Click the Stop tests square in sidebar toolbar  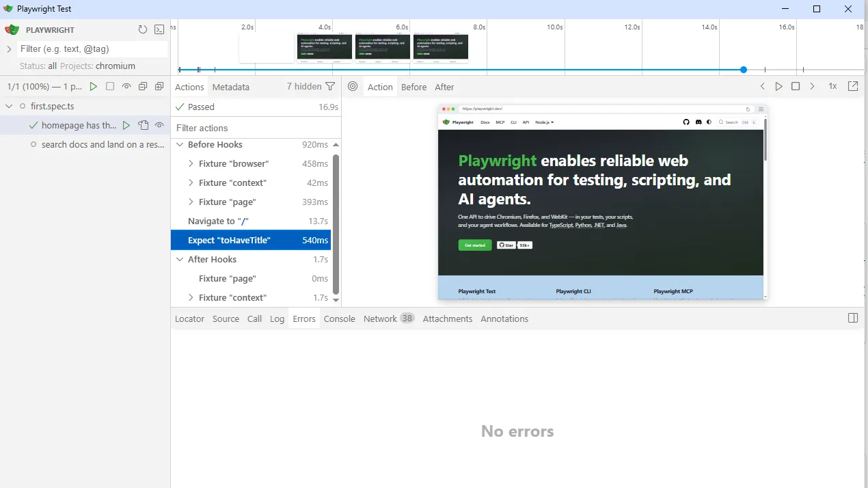click(x=110, y=87)
